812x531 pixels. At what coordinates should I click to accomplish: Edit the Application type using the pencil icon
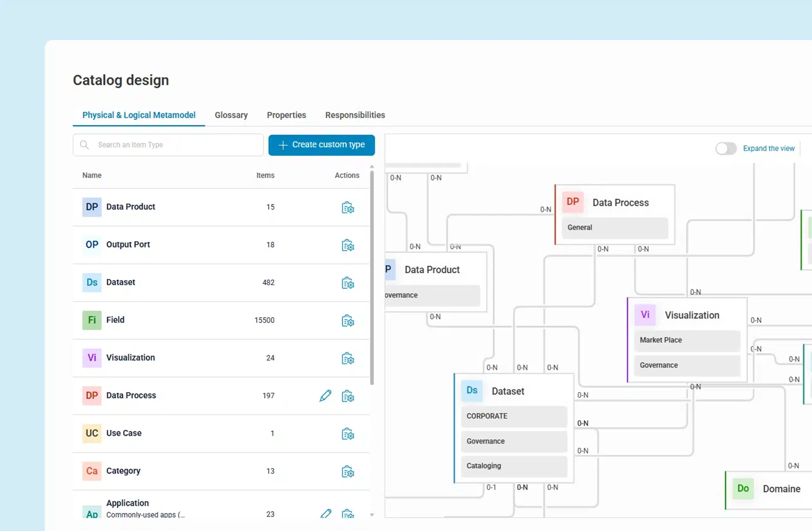click(x=326, y=514)
